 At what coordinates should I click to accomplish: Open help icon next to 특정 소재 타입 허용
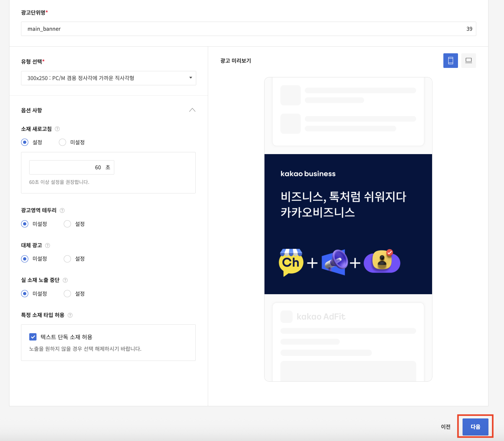point(70,315)
